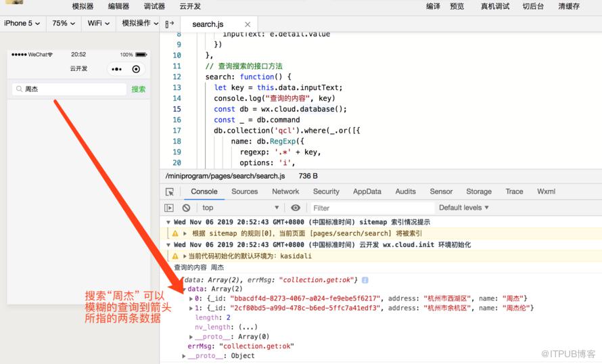
Task: Close the search.js editor tab
Action: coord(248,24)
